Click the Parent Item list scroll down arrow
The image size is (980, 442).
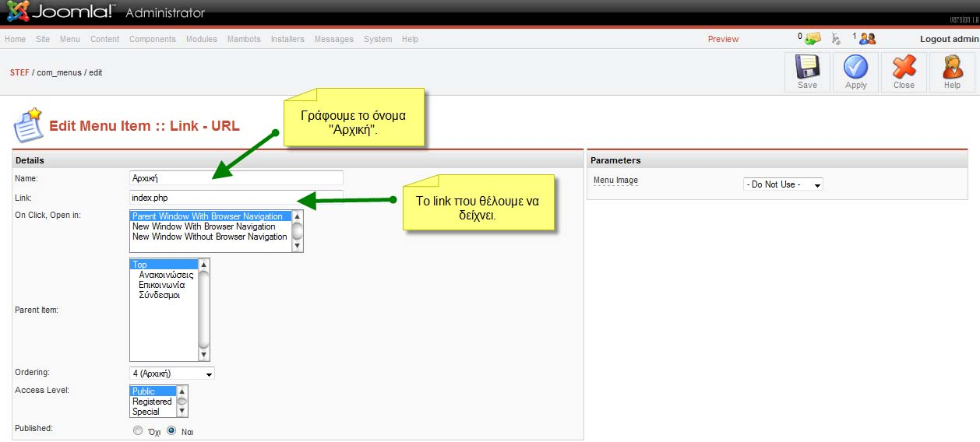click(204, 355)
